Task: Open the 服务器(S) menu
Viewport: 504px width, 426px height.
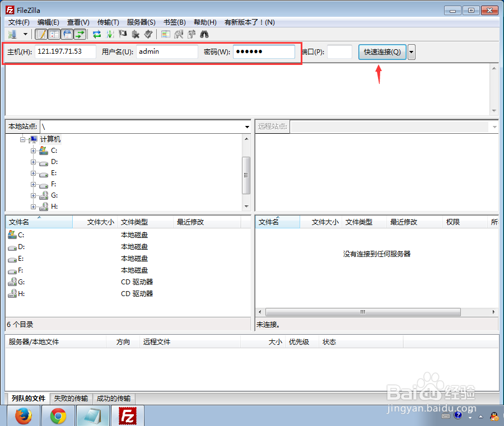Action: 141,22
